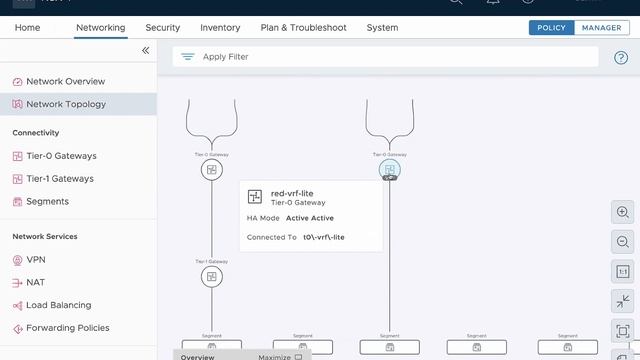This screenshot has width=640, height=360.
Task: Select the Networking tab
Action: tap(100, 28)
